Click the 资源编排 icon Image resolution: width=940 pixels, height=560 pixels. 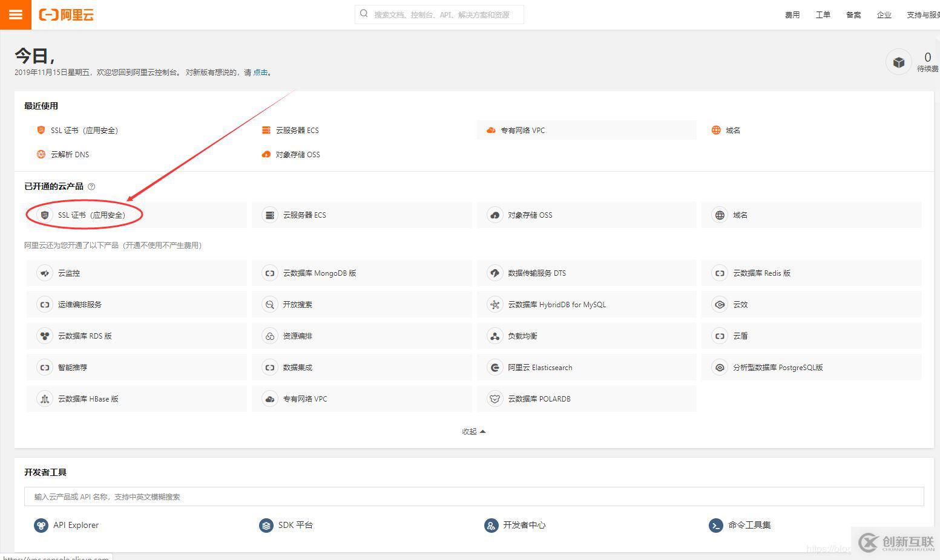(270, 336)
